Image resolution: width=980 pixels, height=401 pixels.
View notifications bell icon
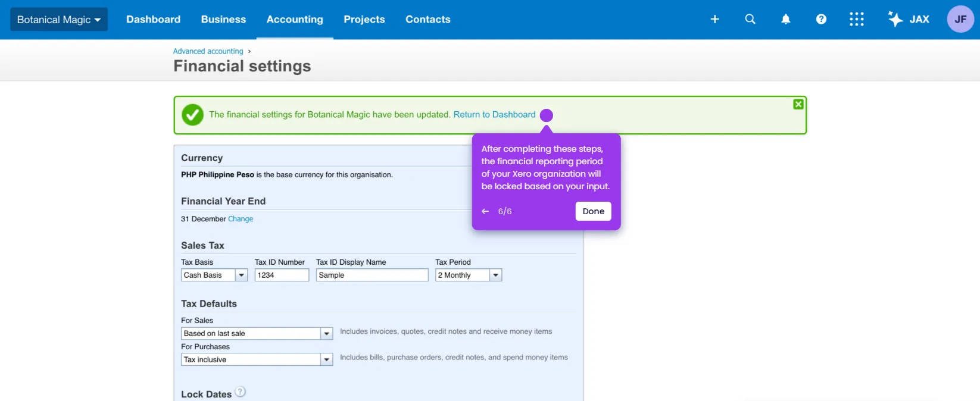[786, 20]
